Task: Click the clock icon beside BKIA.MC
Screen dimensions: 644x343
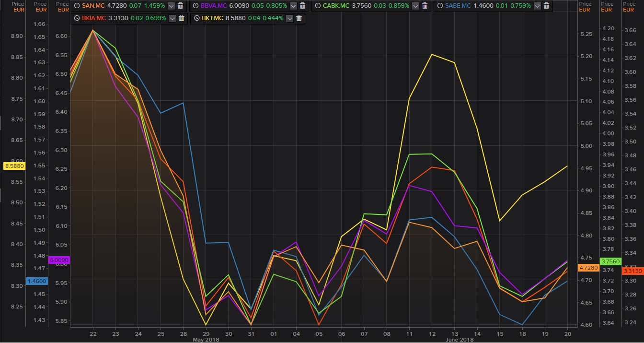Action: (77, 18)
